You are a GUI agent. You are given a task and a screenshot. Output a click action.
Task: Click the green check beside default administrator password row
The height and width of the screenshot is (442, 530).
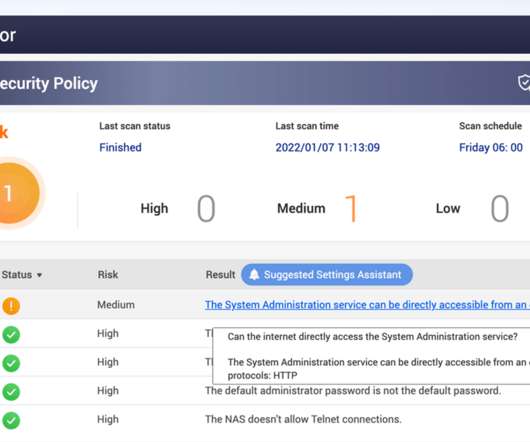(11, 392)
